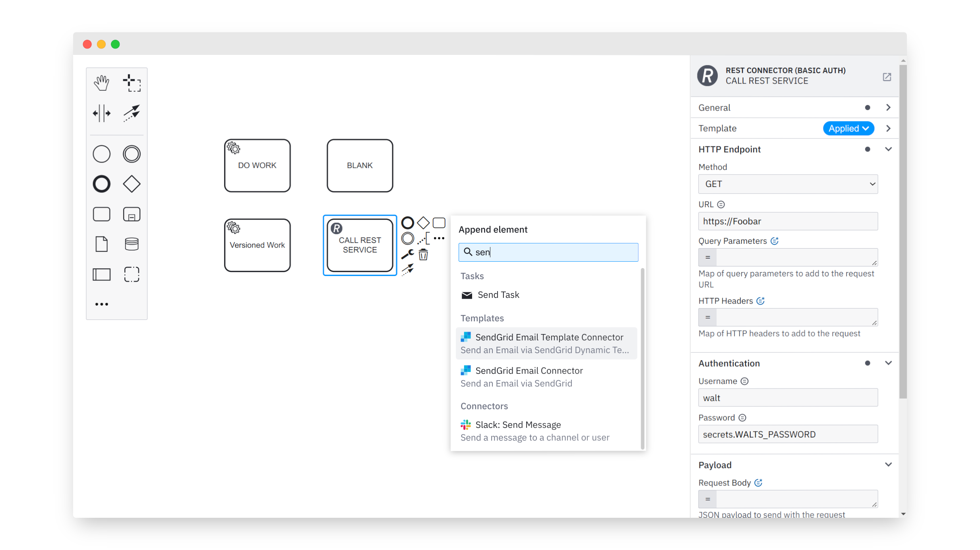
Task: Create a pool/participant from palette
Action: (101, 274)
